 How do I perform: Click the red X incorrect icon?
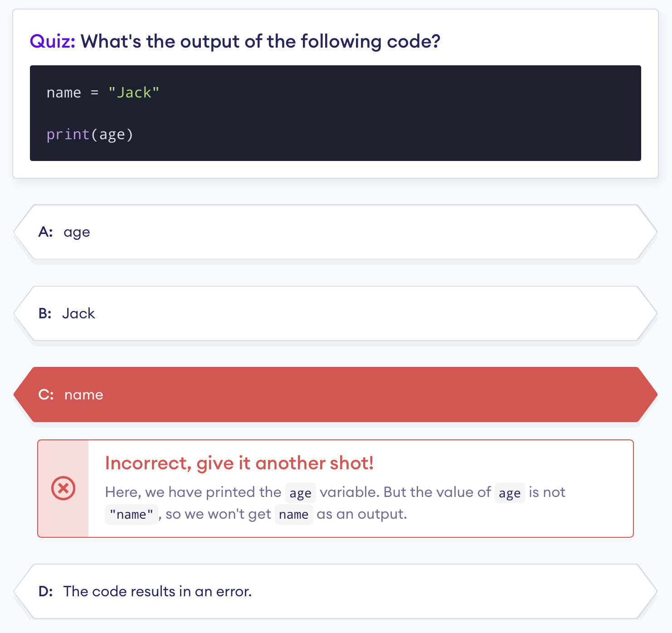(63, 488)
